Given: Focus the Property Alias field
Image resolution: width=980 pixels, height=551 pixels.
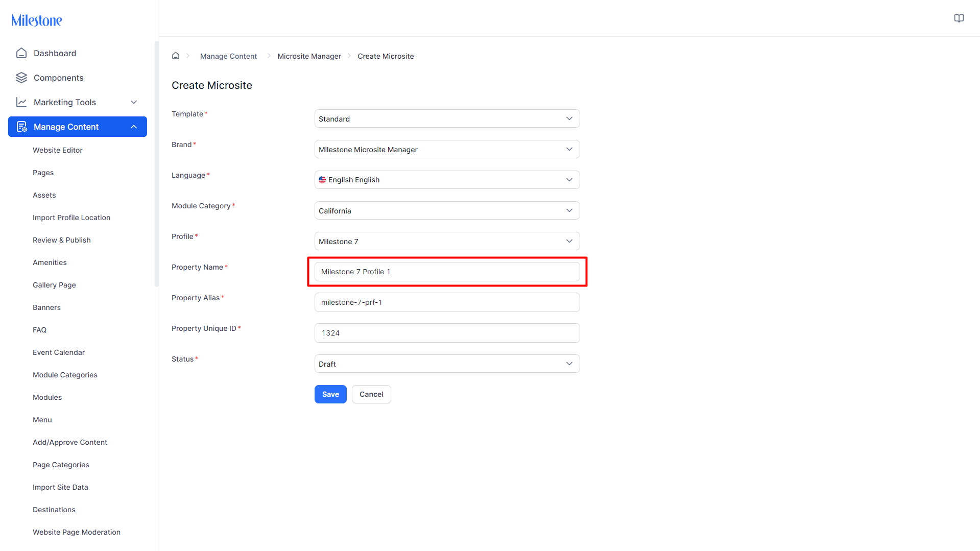Looking at the screenshot, I should click(447, 302).
